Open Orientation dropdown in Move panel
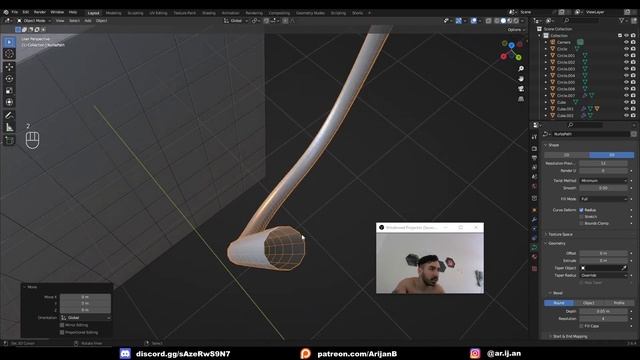The height and width of the screenshot is (360, 640). pos(85,318)
